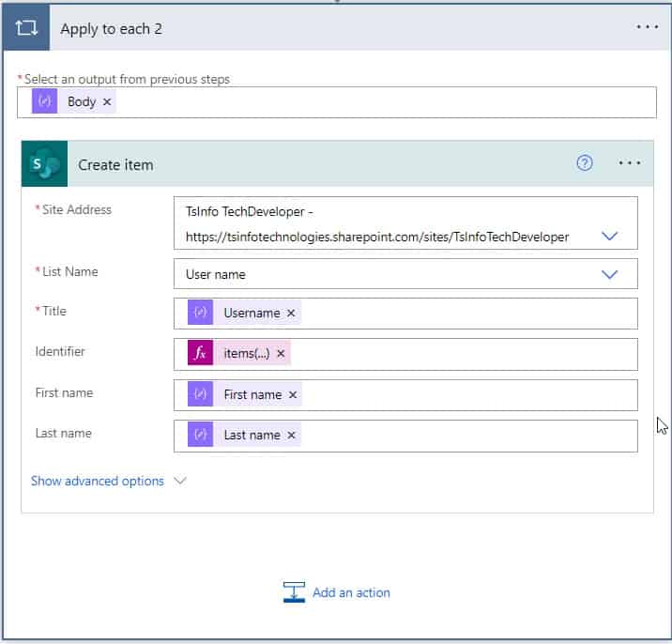The height and width of the screenshot is (644, 672).
Task: Click the First name token label
Action: point(252,394)
